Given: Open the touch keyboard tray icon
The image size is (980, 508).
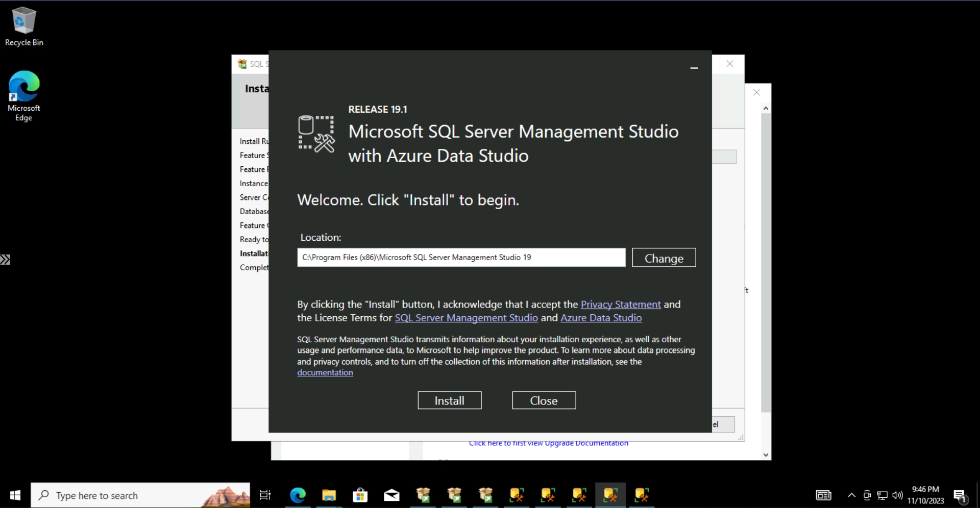Looking at the screenshot, I should pyautogui.click(x=823, y=495).
